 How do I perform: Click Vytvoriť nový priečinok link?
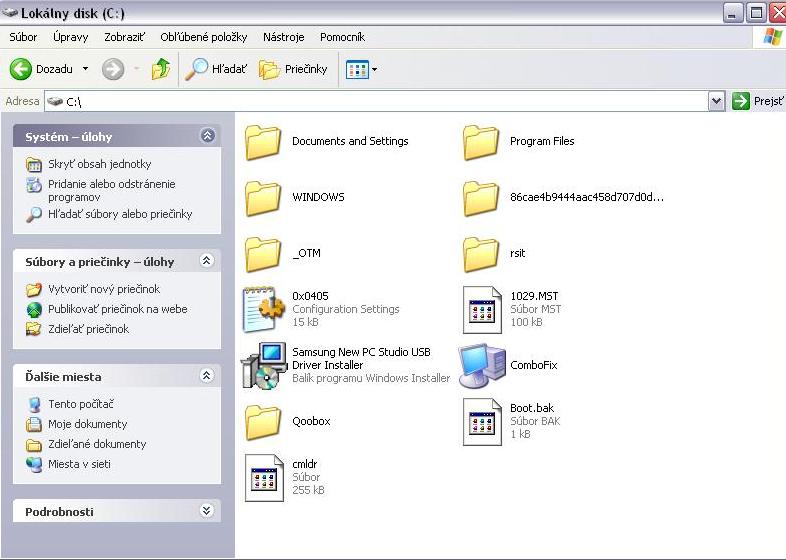click(104, 289)
